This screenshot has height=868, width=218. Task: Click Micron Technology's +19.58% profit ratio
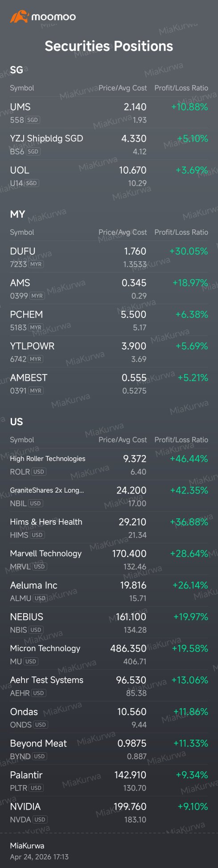click(x=190, y=648)
